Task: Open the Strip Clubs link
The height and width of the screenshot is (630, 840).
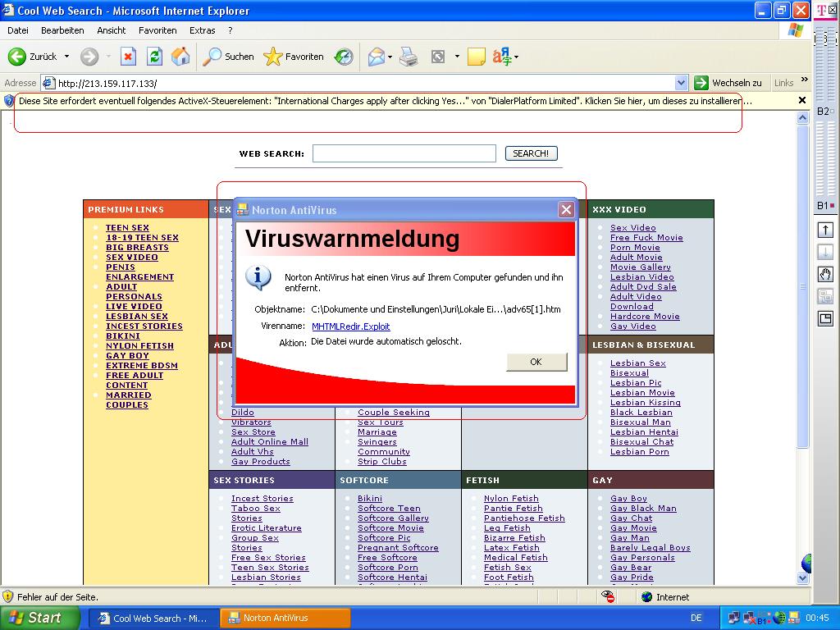Action: (382, 461)
